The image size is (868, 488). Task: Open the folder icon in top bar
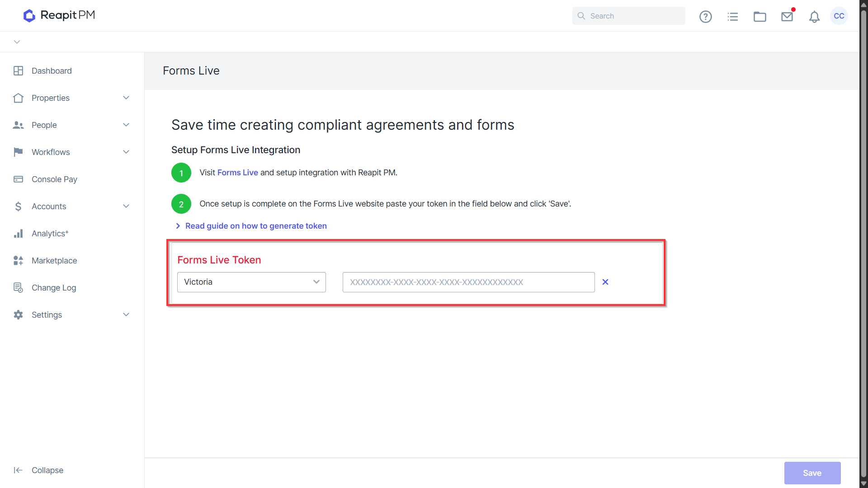click(x=759, y=17)
